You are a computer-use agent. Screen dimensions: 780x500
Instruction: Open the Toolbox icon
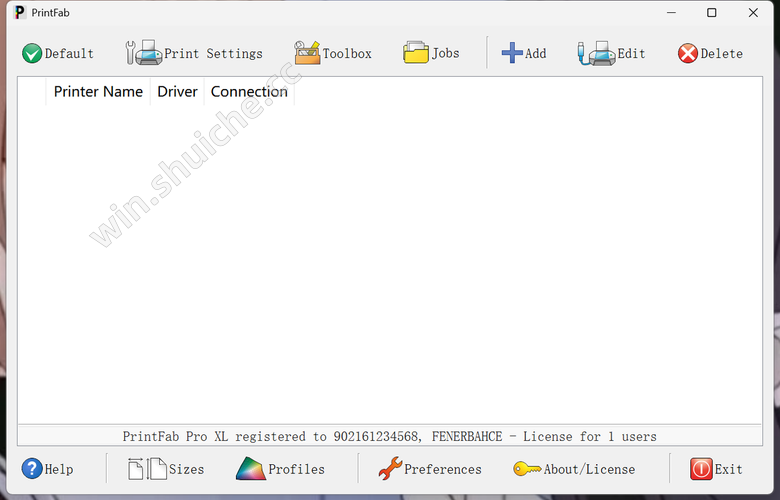click(x=307, y=53)
